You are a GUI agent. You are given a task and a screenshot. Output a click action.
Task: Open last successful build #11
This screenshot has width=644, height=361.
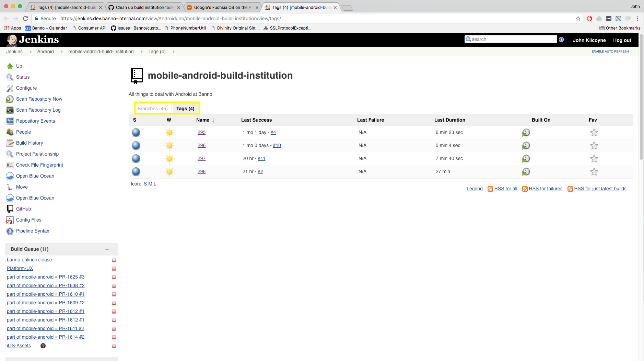pos(261,158)
